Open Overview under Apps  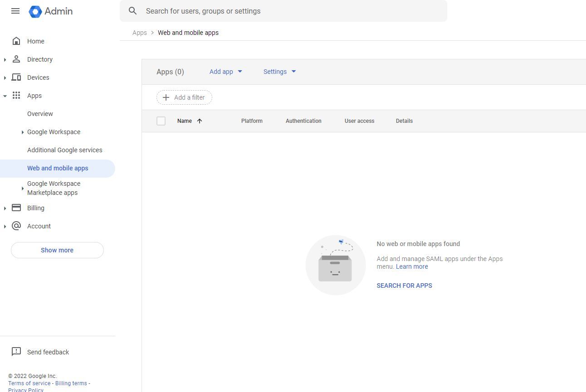pyautogui.click(x=40, y=114)
